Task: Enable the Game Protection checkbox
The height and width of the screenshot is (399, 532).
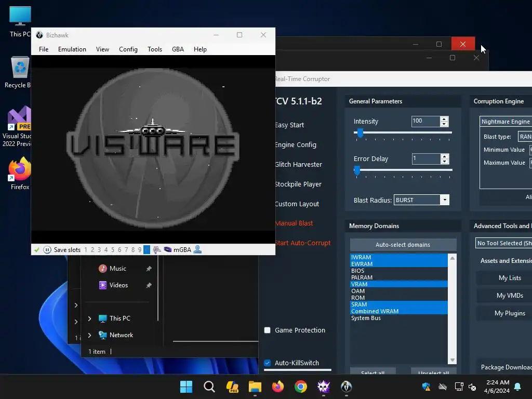Action: (268, 330)
